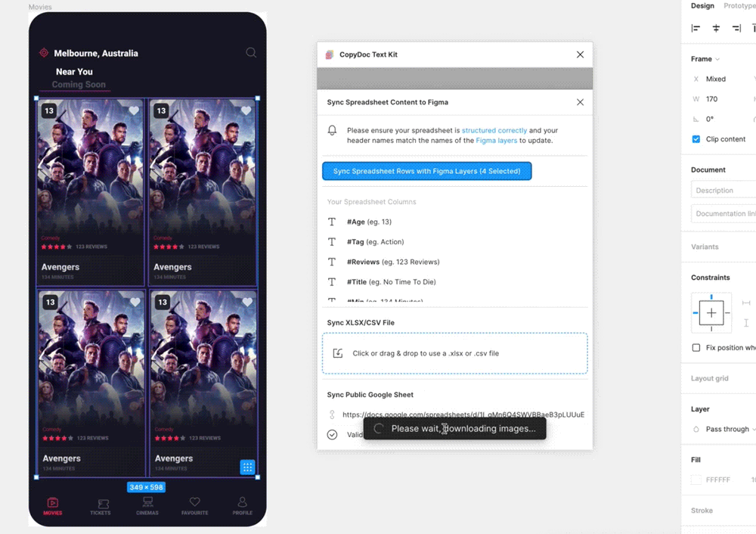Click the text icon beside #Reviews column
The height and width of the screenshot is (534, 756).
pos(332,262)
